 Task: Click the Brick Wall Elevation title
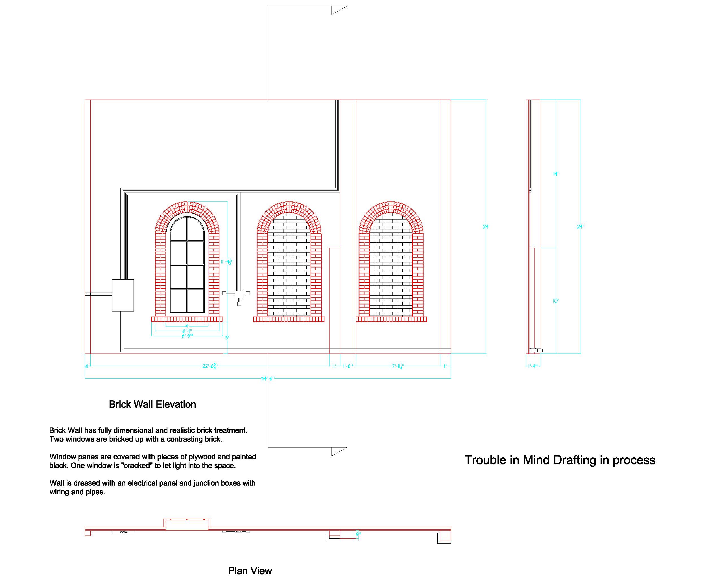pyautogui.click(x=152, y=404)
